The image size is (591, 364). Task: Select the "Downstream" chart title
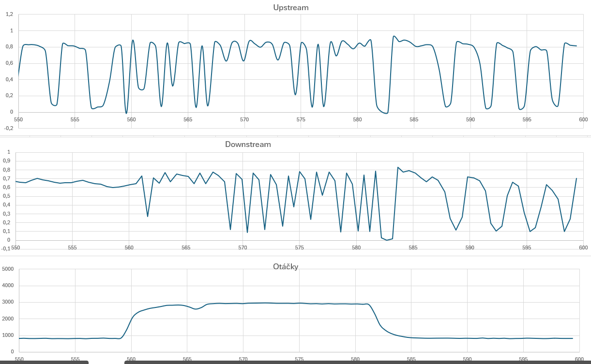248,145
